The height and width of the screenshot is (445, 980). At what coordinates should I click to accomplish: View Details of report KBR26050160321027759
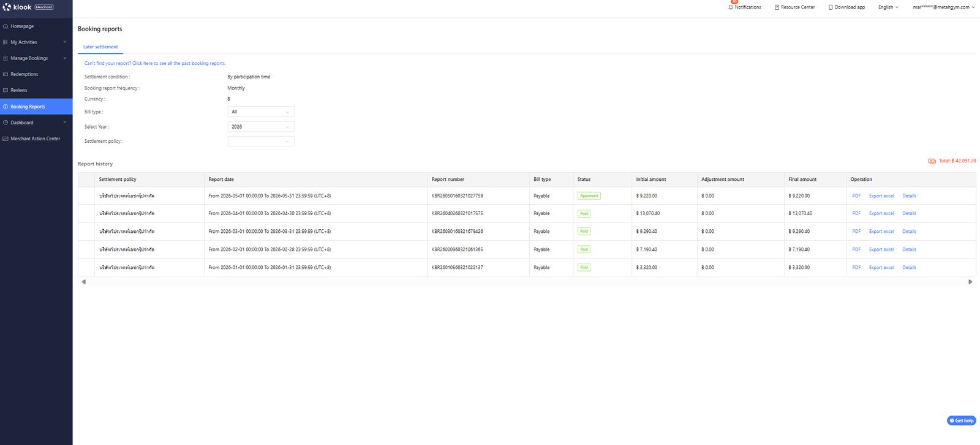909,196
